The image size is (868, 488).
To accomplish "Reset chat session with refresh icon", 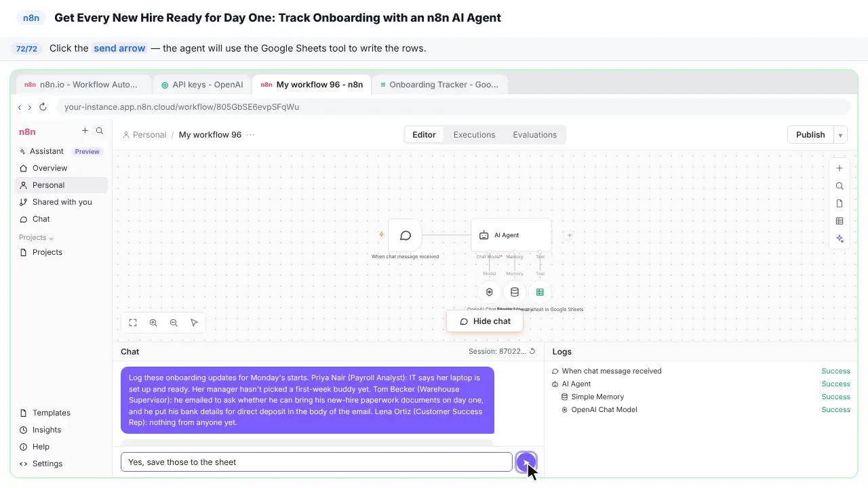I will click(x=532, y=351).
